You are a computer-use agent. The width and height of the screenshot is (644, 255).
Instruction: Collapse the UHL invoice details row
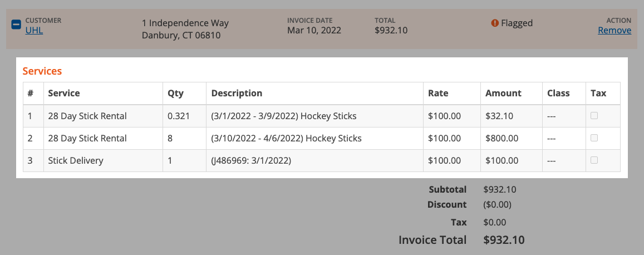(x=16, y=25)
